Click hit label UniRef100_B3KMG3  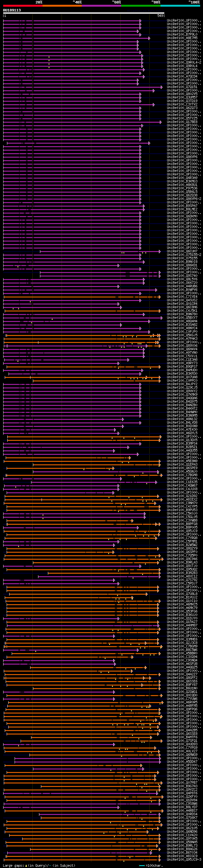[x=182, y=181]
